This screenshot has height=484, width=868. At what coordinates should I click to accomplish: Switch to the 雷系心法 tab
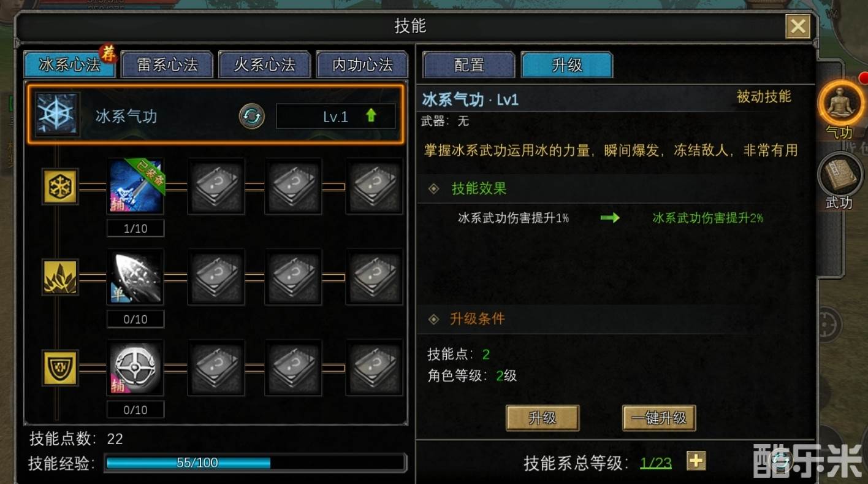point(167,64)
